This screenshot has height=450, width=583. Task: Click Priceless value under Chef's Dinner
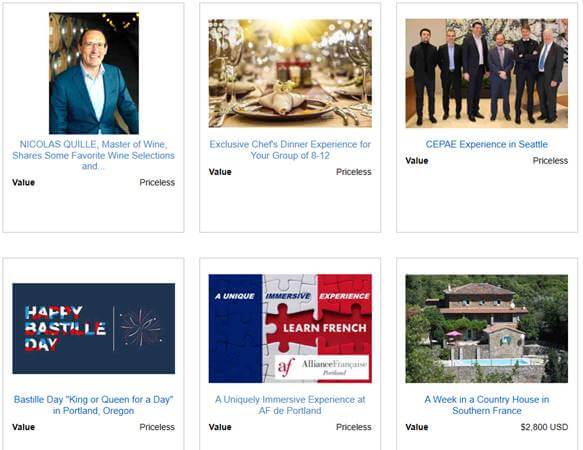tap(354, 172)
